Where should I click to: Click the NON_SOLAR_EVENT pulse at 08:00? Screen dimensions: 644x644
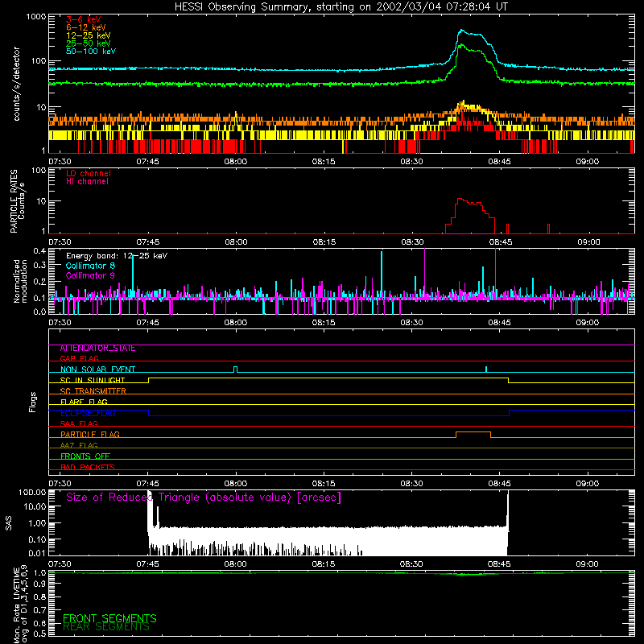click(235, 369)
